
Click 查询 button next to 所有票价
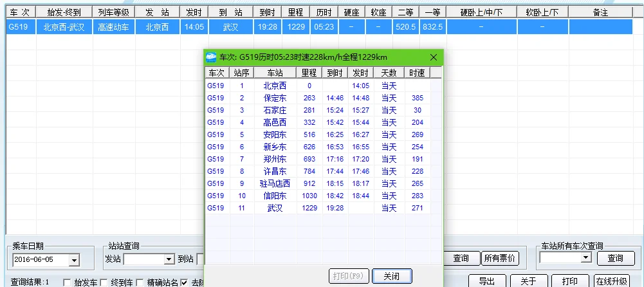click(461, 258)
